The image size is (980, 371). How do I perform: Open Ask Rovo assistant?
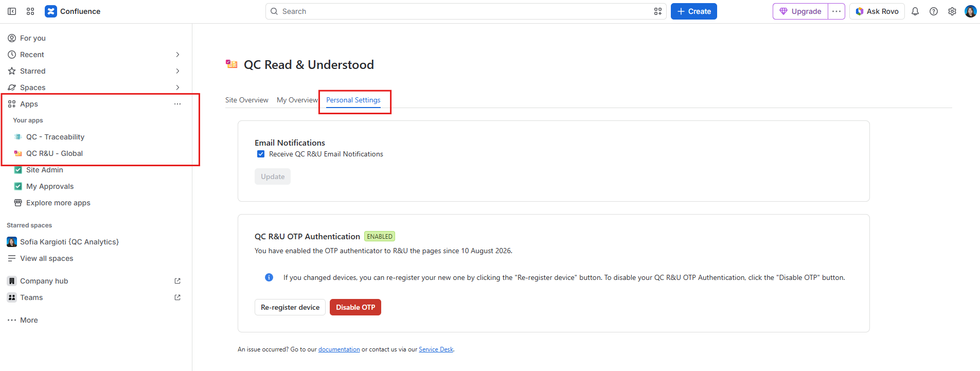(x=877, y=11)
